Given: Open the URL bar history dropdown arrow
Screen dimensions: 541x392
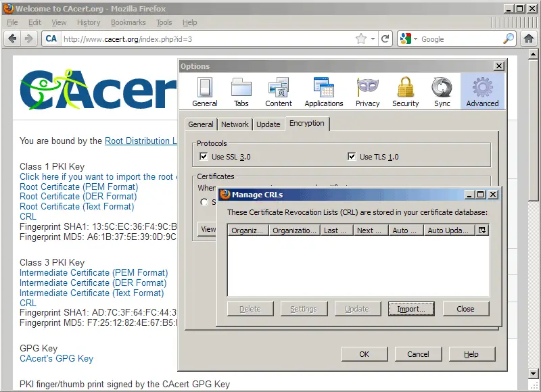Looking at the screenshot, I should 373,39.
